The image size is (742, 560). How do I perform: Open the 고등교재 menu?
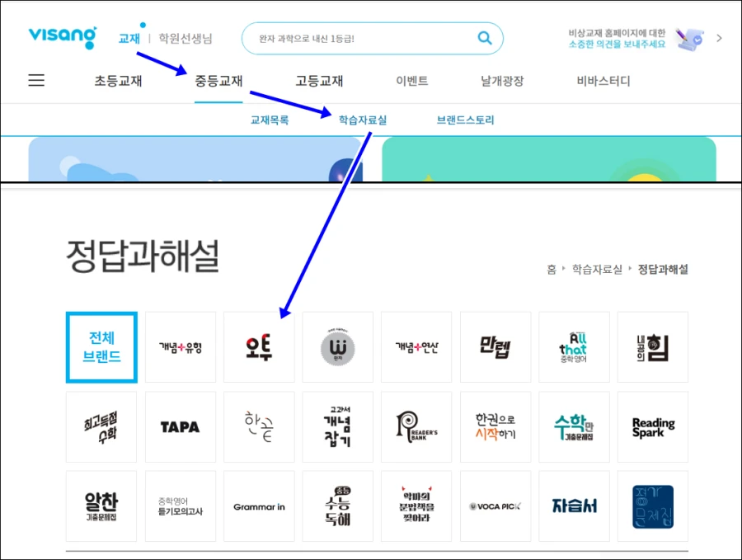coord(319,81)
